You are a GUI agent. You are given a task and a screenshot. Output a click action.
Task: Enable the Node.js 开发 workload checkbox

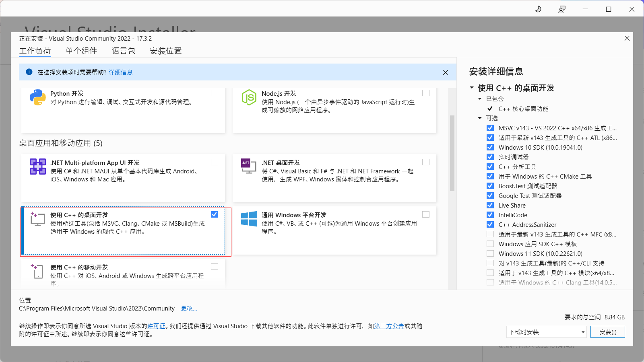point(426,93)
